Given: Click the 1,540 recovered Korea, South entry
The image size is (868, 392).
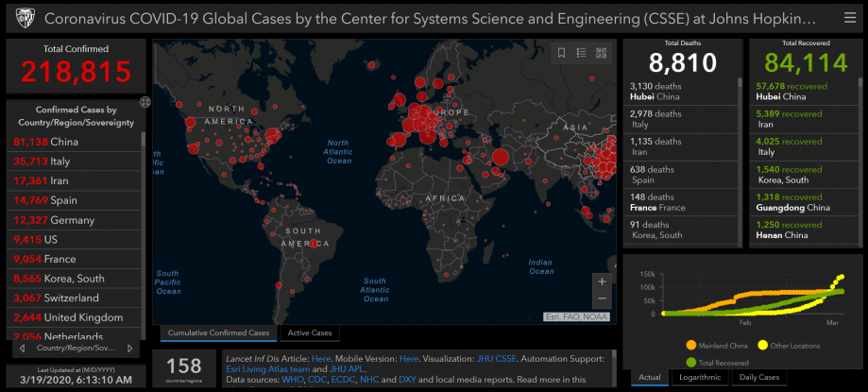Looking at the screenshot, I should pos(804,175).
